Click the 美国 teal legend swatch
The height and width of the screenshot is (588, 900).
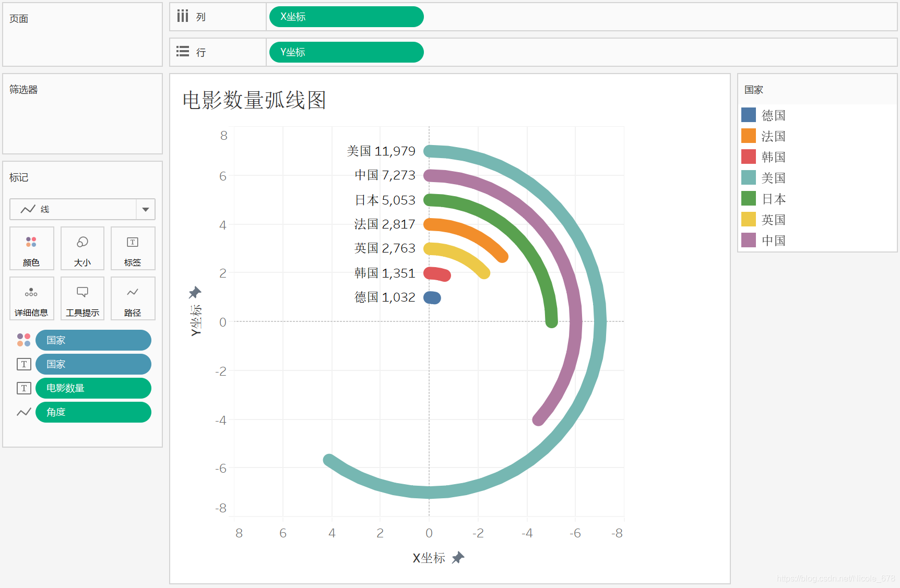tap(749, 177)
